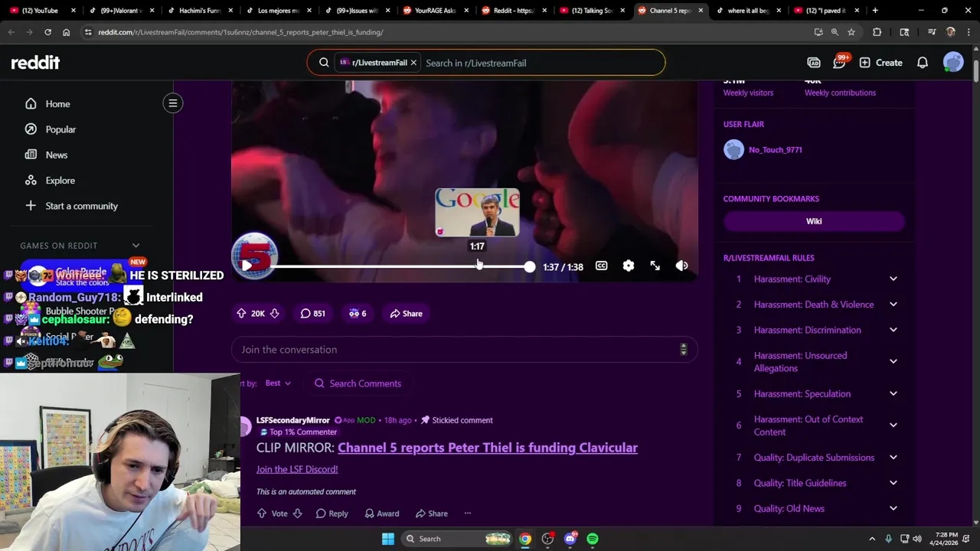Open Discord from the taskbar

pos(570,539)
